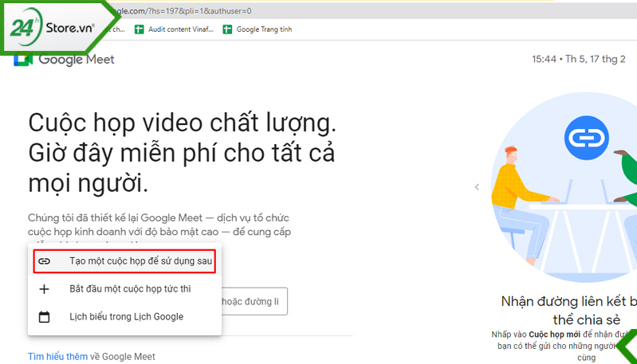Click the Google Sheets icon of 'Audit content' bookmark
Viewport: 637px width, 364px height.
pyautogui.click(x=140, y=29)
